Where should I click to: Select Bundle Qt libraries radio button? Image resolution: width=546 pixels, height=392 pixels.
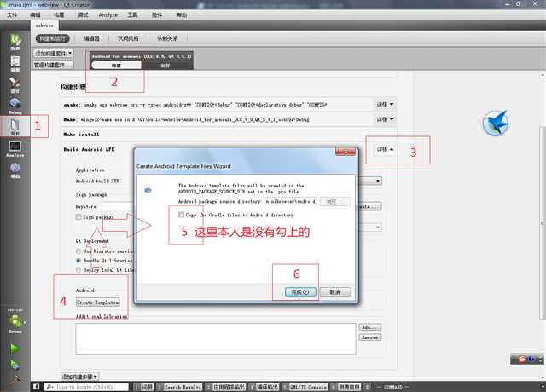[x=78, y=261]
